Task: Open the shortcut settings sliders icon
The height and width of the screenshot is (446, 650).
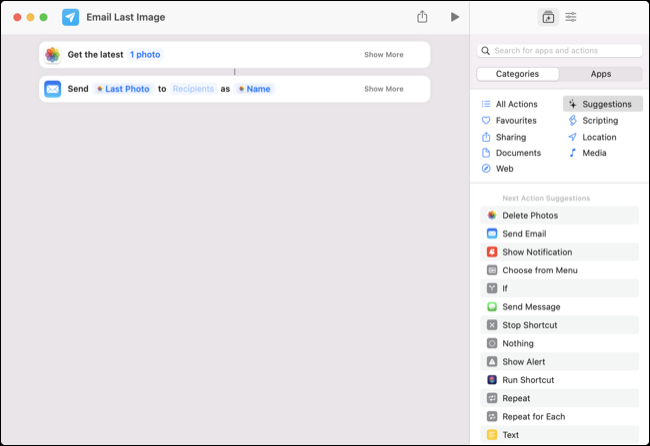Action: tap(571, 17)
